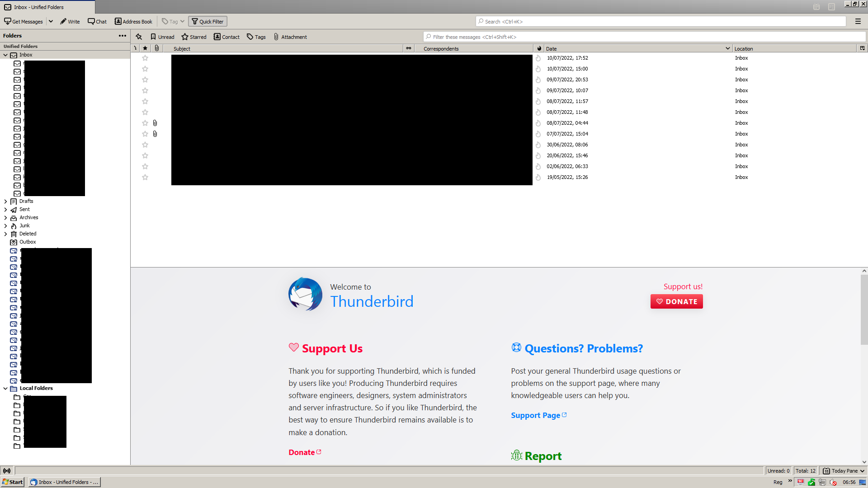Toggle the Starred quick filter
This screenshot has width=868, height=488.
click(194, 37)
